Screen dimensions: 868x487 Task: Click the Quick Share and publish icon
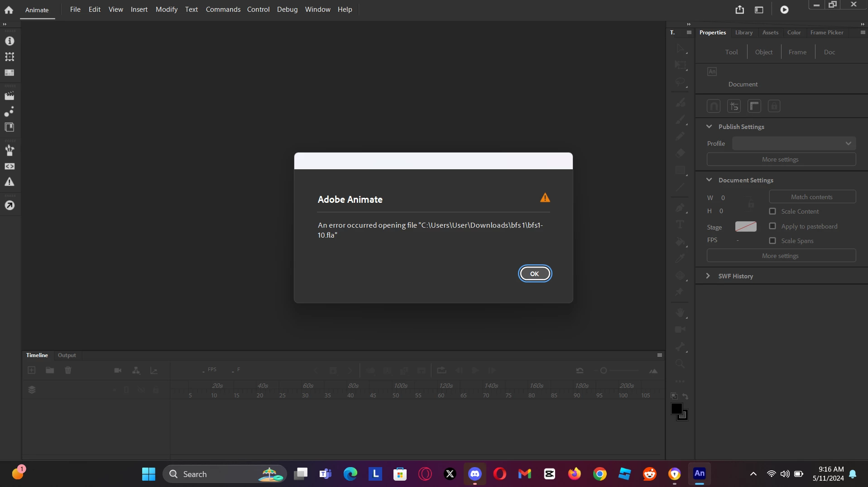pos(739,10)
